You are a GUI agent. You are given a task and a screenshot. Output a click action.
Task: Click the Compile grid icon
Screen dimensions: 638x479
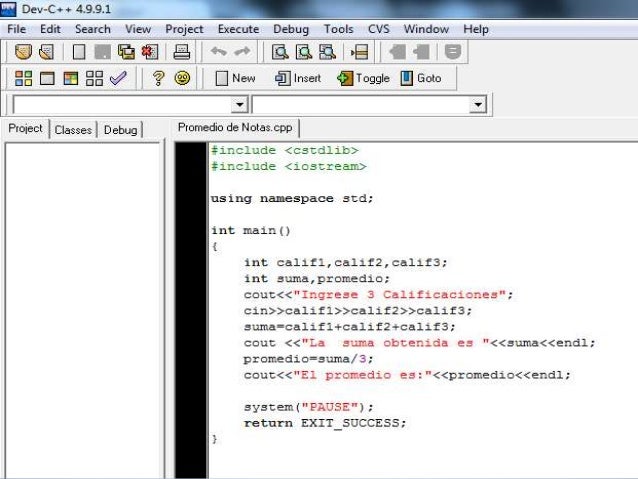coord(23,78)
